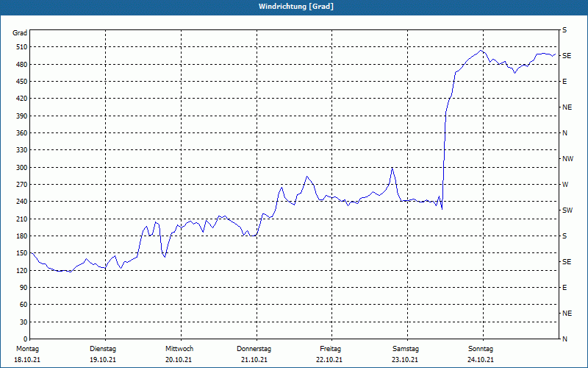Select the 180 y-axis value
Viewport: 588px width, 368px height.
click(21, 236)
